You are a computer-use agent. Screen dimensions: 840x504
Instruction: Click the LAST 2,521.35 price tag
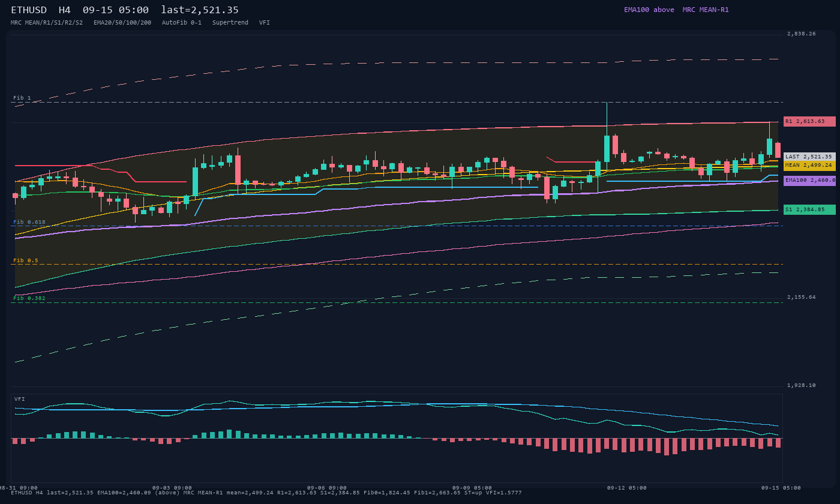click(809, 157)
